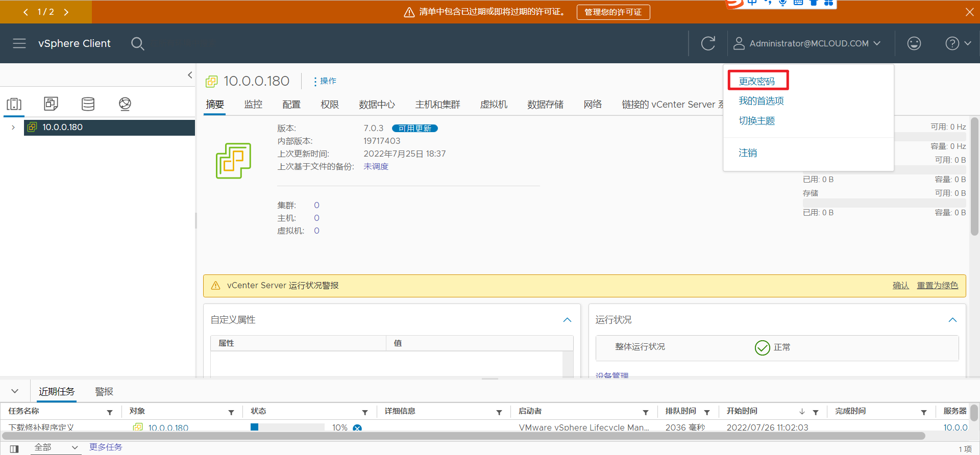
Task: Filter the 详细信息 column
Action: click(x=499, y=412)
